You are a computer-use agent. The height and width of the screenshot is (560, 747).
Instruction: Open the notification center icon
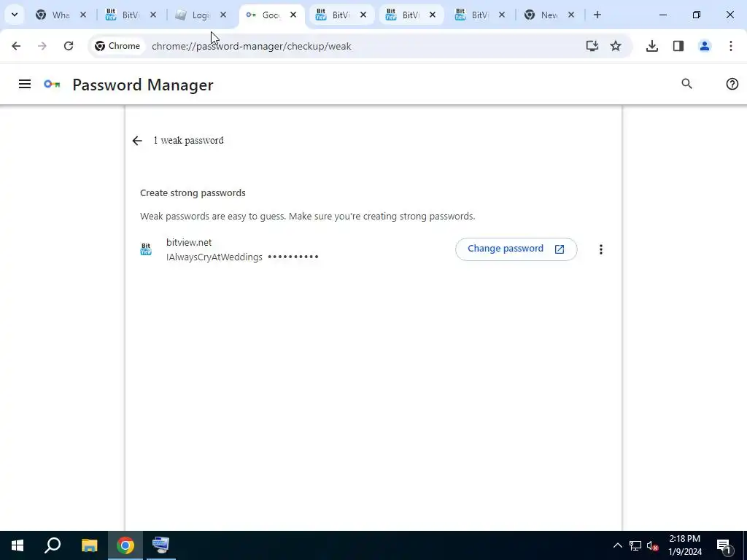[x=724, y=545]
